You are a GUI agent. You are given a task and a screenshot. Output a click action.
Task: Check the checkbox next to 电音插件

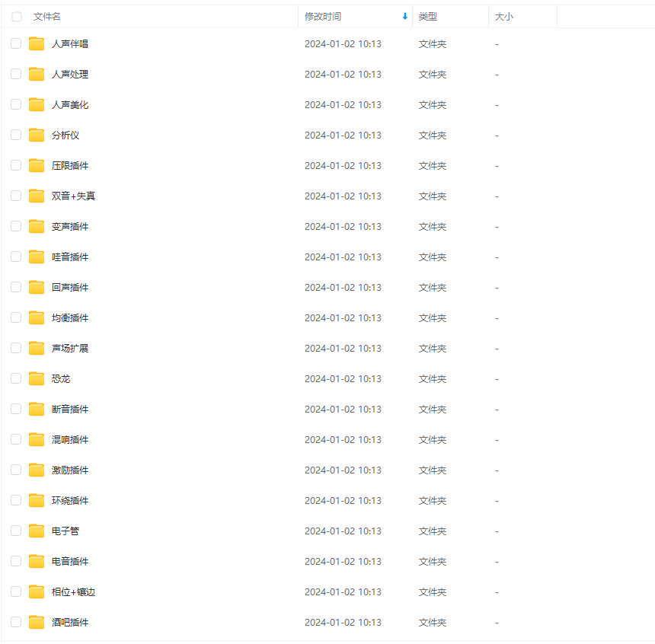15,561
